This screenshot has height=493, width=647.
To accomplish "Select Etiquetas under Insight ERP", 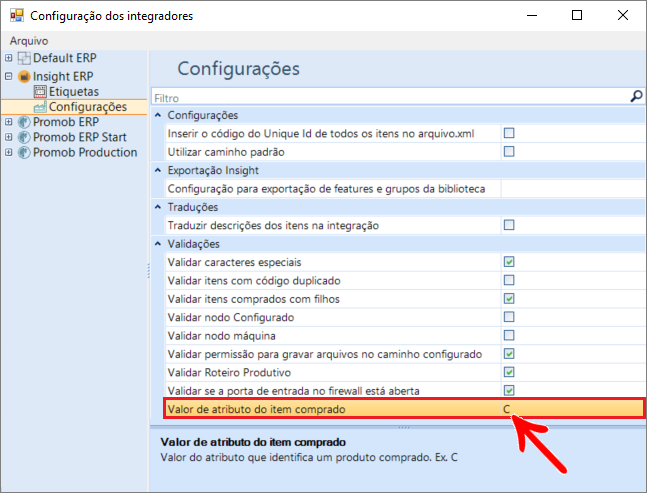I will pos(73,92).
